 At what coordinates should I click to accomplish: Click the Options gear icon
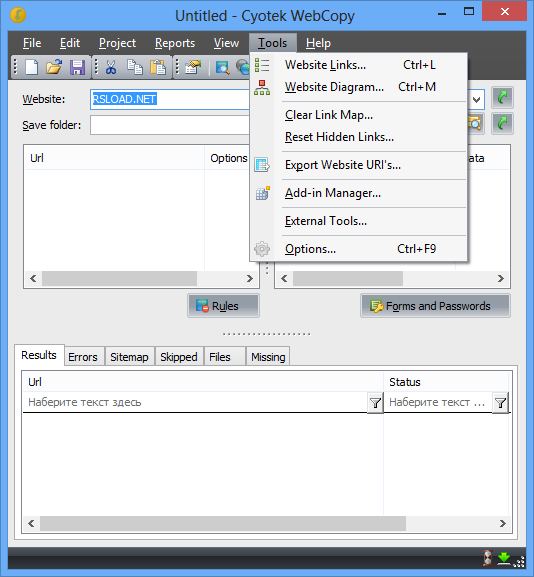coord(262,249)
